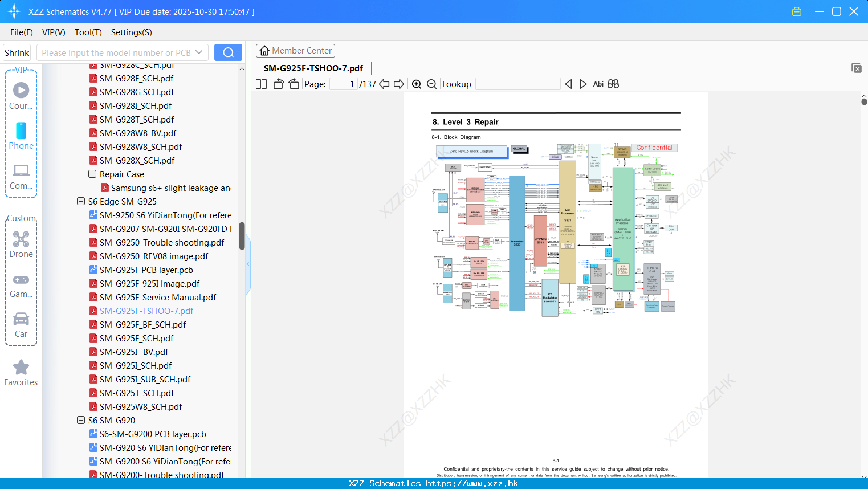Rotate page counterclockwise

278,84
